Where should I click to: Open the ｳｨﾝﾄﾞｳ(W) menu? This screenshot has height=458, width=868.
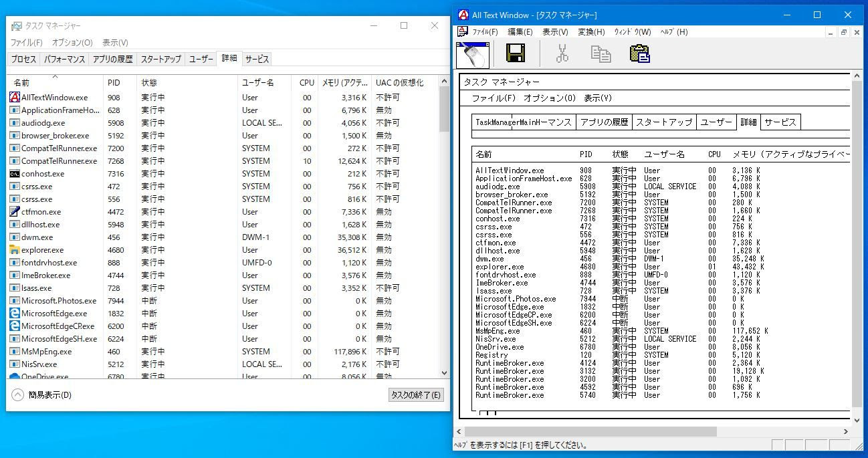click(633, 31)
